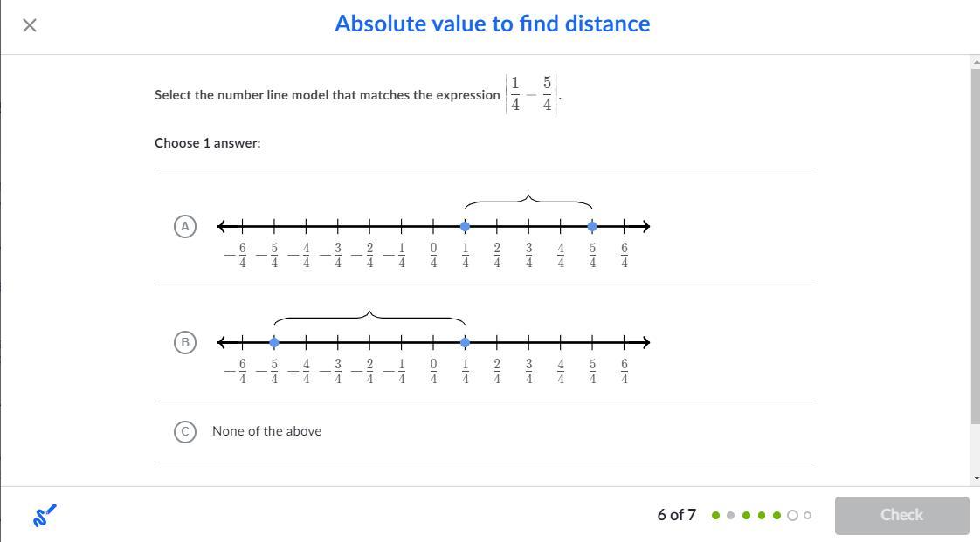The width and height of the screenshot is (980, 542).
Task: Click the fifth green progress dot
Action: point(777,515)
